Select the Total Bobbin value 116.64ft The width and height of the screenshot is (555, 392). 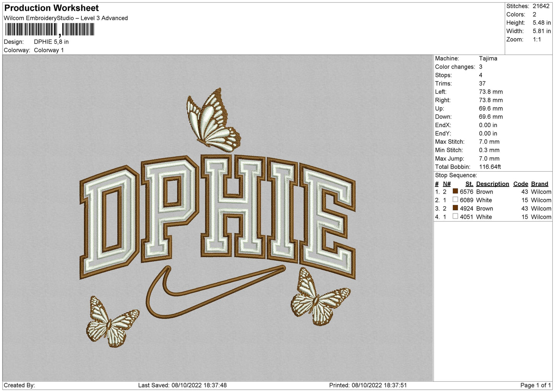(x=490, y=167)
